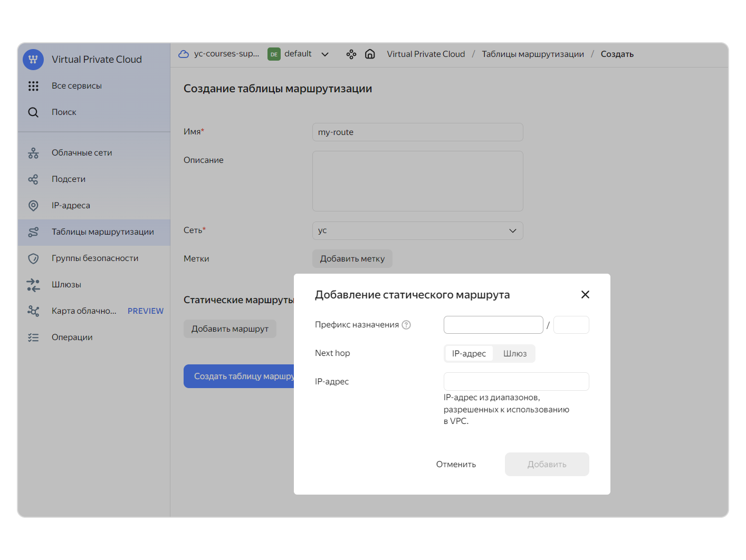Image resolution: width=746 pixels, height=560 pixels.
Task: Click the Шлюзы arrows icon
Action: point(33,285)
